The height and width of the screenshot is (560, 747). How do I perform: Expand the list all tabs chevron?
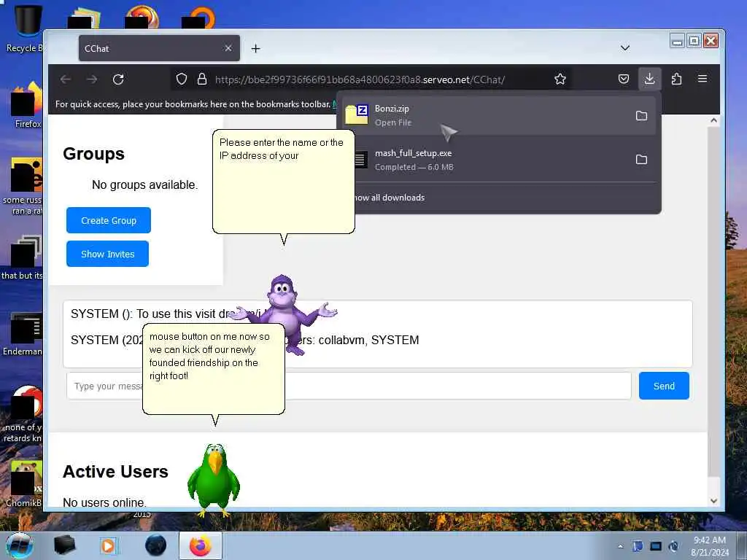click(x=625, y=48)
